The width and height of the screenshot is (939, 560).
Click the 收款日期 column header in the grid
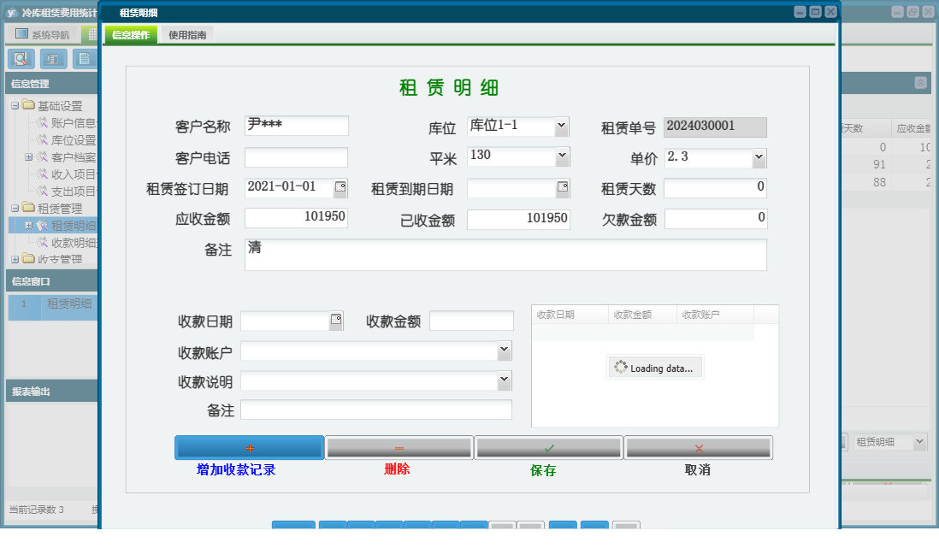coord(570,315)
